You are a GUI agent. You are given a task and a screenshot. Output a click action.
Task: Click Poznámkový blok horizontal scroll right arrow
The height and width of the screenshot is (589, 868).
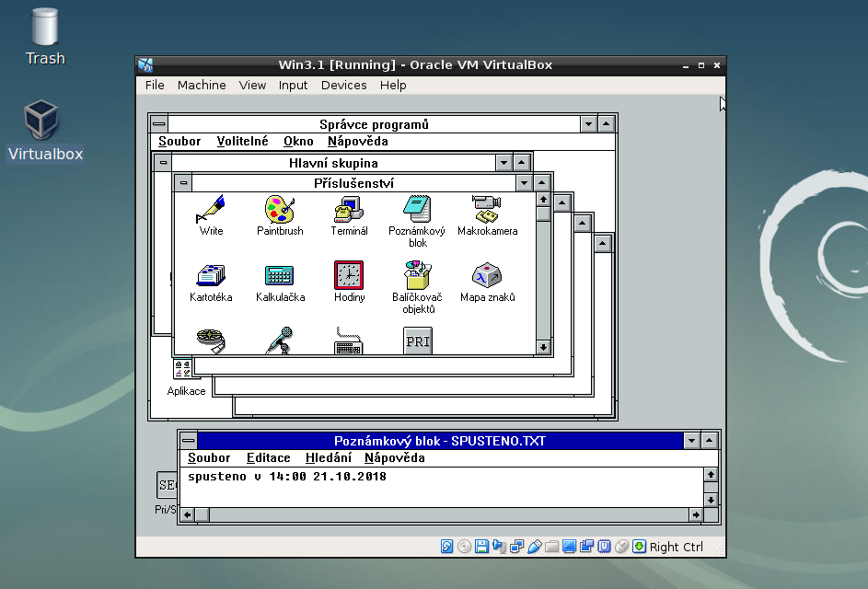pyautogui.click(x=696, y=514)
